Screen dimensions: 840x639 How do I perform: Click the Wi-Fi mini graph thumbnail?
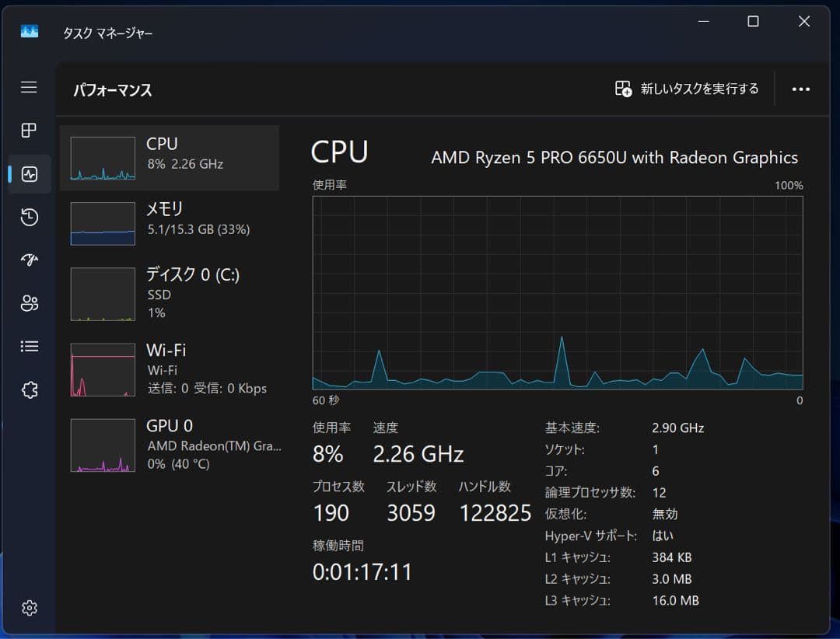click(103, 369)
